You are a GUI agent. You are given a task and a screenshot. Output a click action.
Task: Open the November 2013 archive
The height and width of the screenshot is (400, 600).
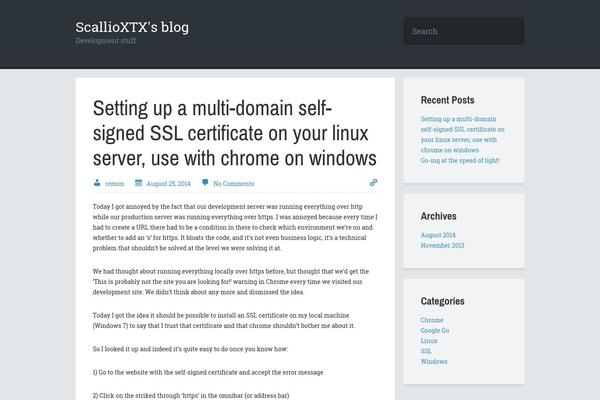442,245
